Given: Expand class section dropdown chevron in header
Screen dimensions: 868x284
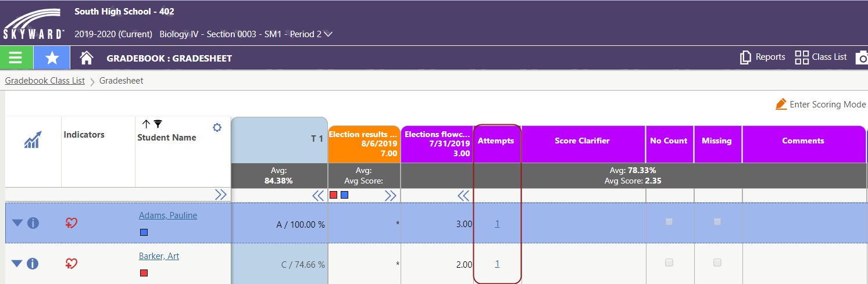Looking at the screenshot, I should tap(328, 34).
